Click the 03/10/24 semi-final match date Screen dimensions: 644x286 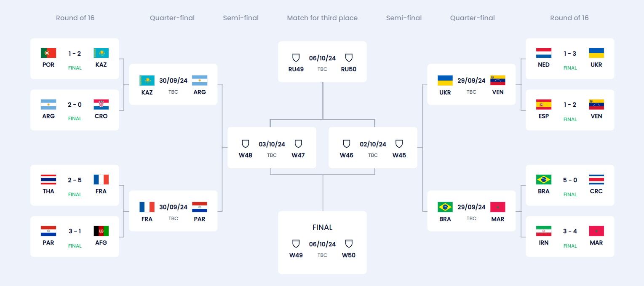[272, 144]
